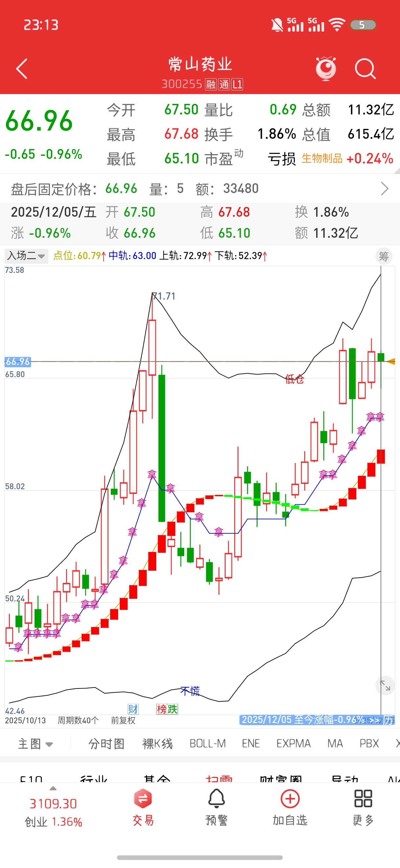
Task: Switch to 分时图 chart tab
Action: (107, 744)
